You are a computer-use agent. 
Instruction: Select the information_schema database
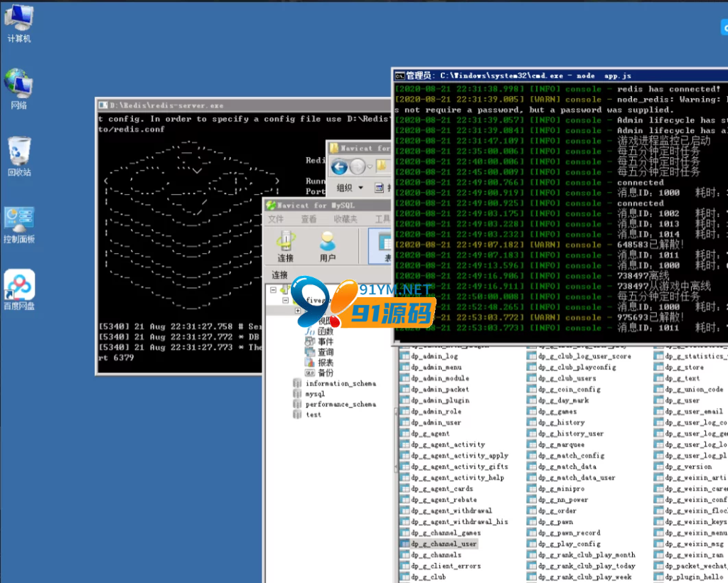pos(341,383)
